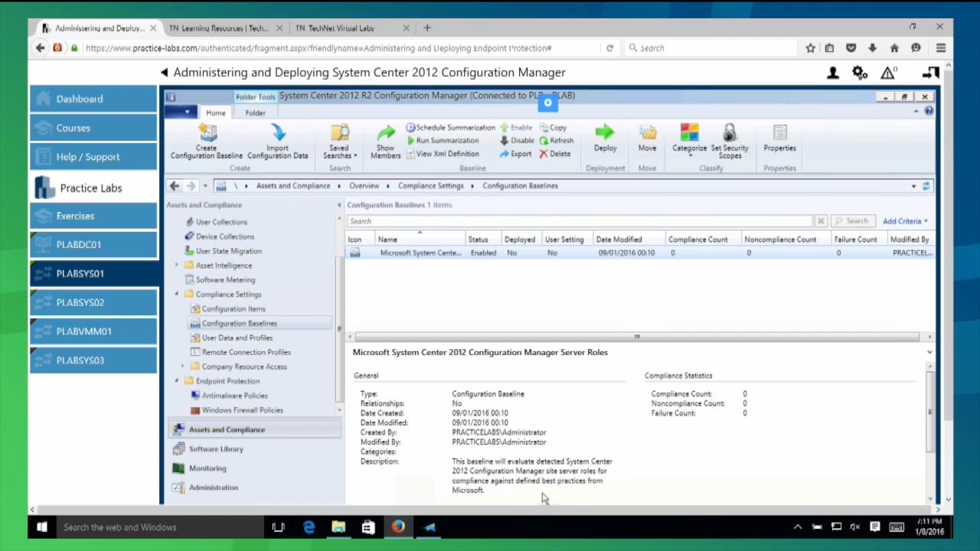980x551 pixels.
Task: Expand Asset Intelligence folder
Action: [x=177, y=266]
